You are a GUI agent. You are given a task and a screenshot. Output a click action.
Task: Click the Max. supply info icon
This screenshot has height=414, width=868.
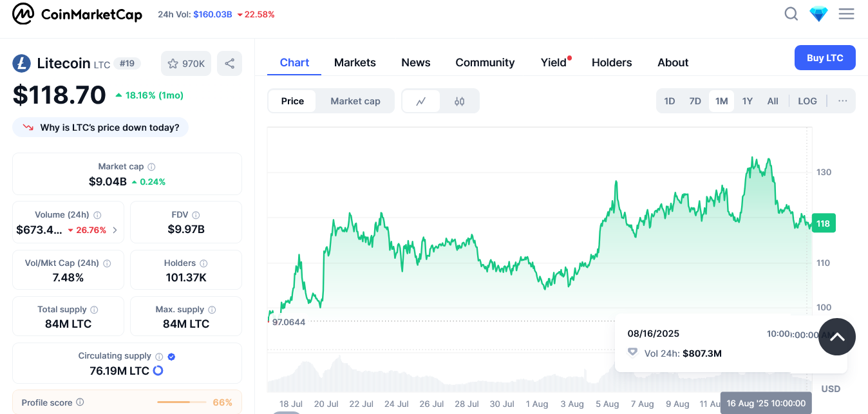(x=212, y=310)
